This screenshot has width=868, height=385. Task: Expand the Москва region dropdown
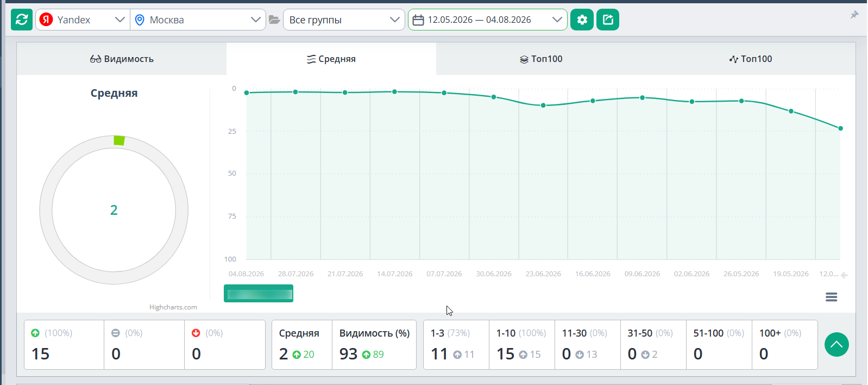198,20
